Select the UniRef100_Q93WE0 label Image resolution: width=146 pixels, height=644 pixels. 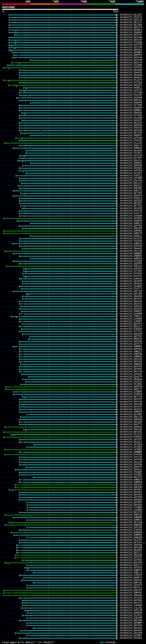tap(131, 53)
